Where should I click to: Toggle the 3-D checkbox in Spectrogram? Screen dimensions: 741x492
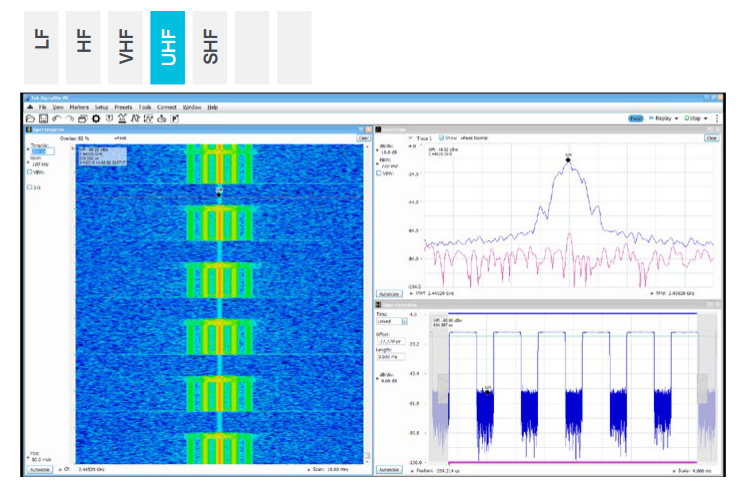[x=31, y=187]
